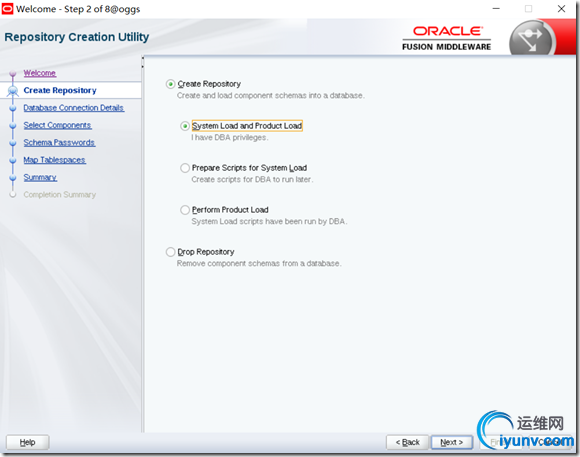Close the Repository Creation Utility window
580x457 pixels.
(561, 9)
